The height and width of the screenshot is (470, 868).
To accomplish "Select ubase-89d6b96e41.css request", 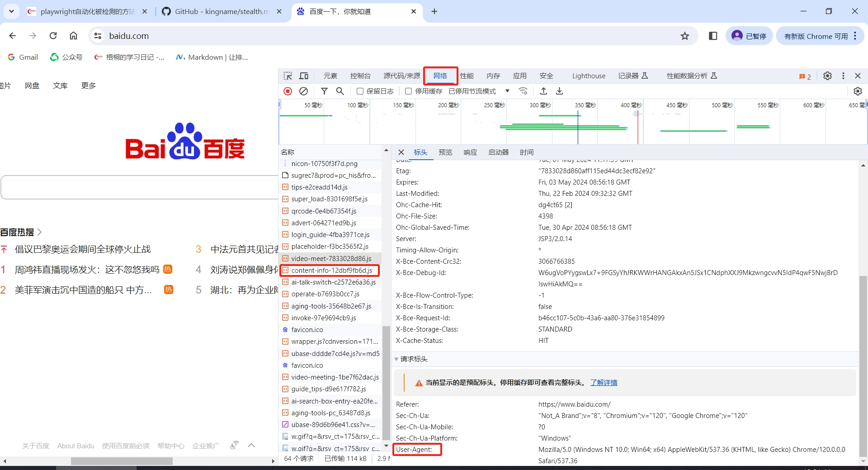I will click(x=330, y=425).
